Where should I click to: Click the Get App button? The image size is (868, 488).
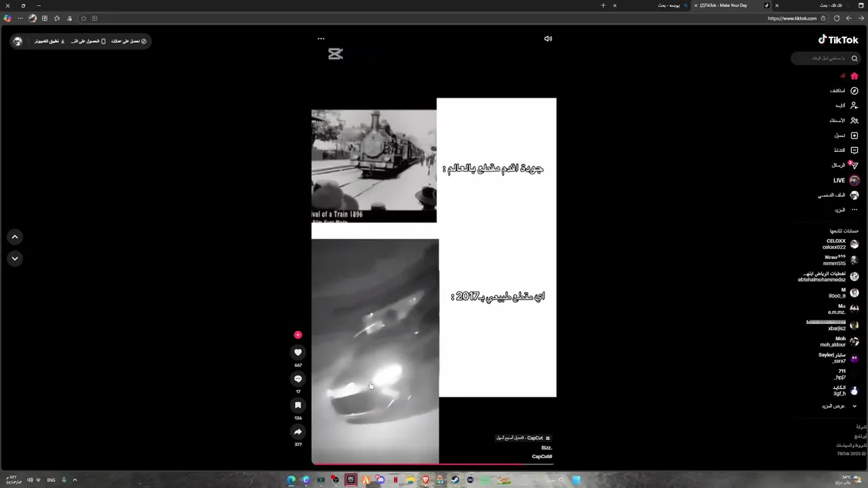(89, 41)
